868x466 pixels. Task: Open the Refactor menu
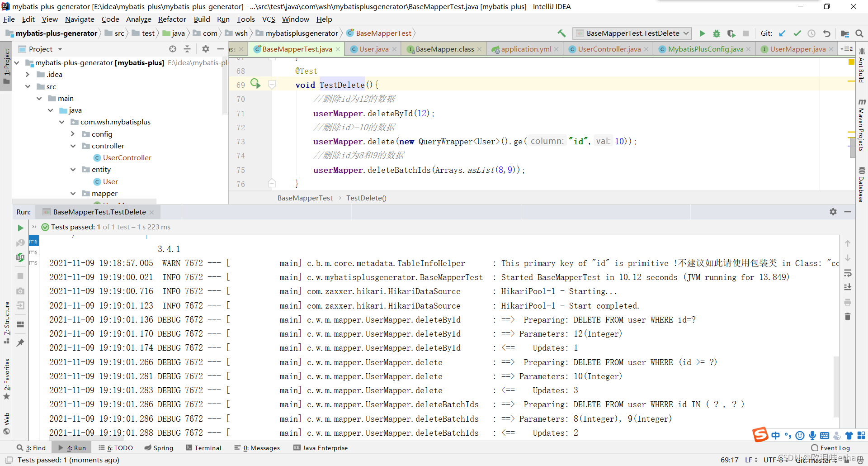172,19
